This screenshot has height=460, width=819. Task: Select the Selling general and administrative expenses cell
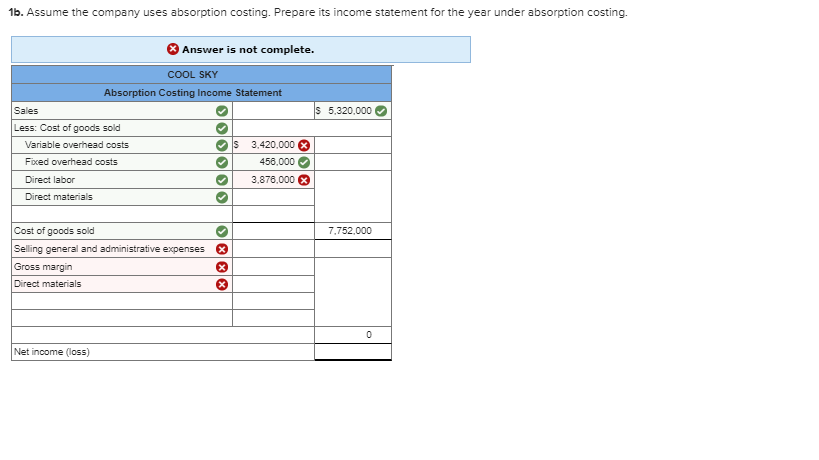pos(122,249)
